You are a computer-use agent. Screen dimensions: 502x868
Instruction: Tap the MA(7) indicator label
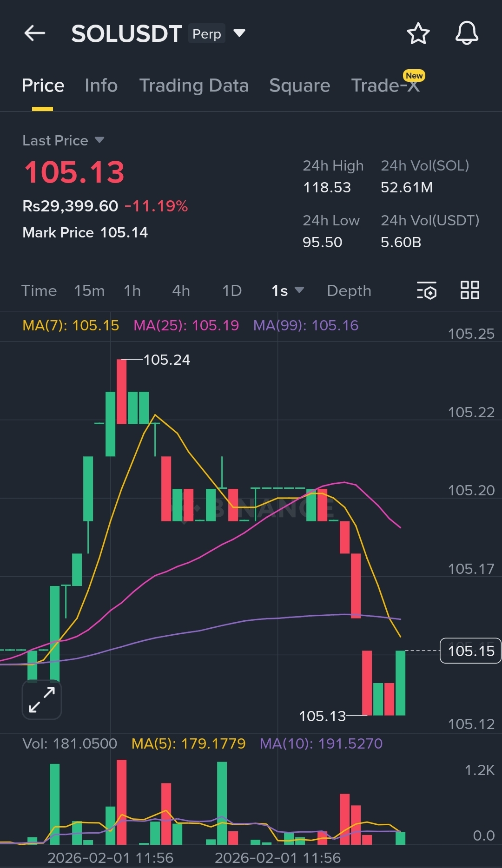point(71,325)
